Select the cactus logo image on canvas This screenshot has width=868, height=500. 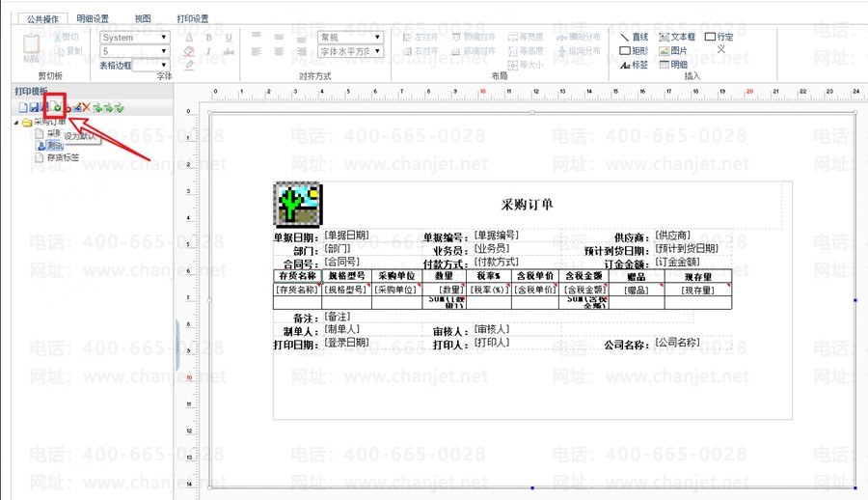pyautogui.click(x=298, y=204)
